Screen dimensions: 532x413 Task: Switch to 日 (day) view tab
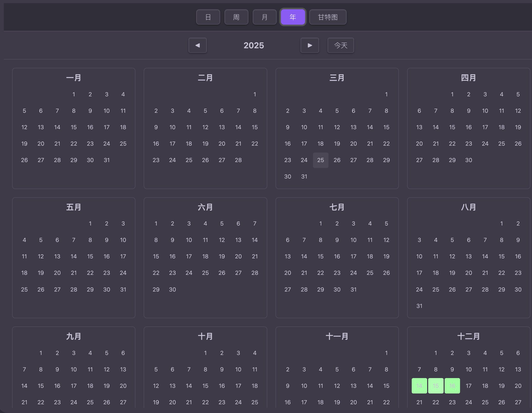coord(208,17)
